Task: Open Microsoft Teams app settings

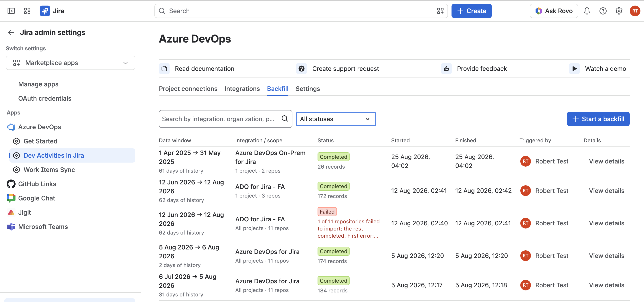Action: [43, 227]
